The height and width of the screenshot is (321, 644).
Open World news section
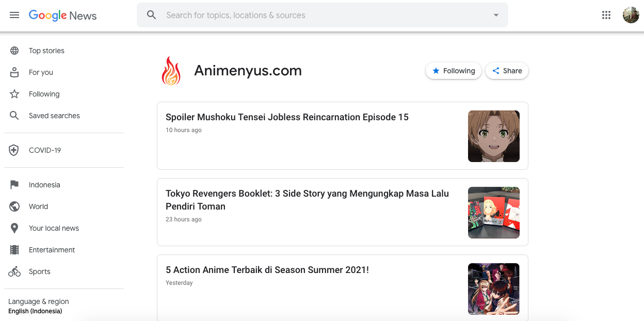(x=38, y=206)
